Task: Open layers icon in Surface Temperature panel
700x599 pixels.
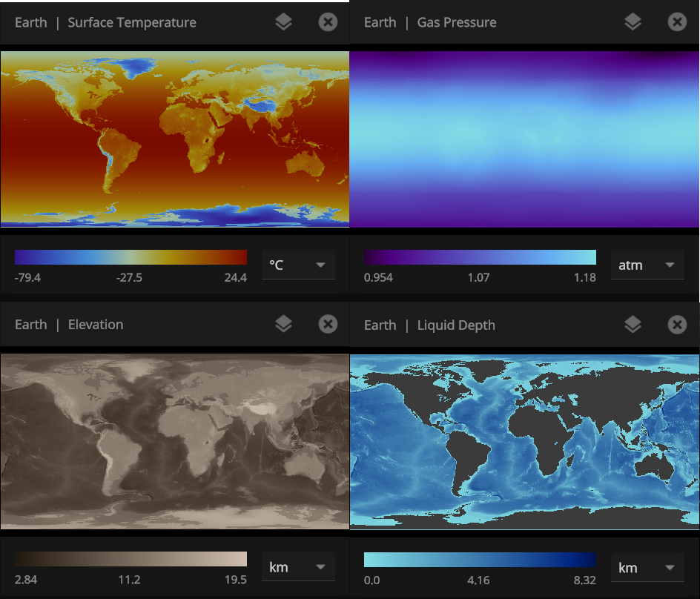Action: click(283, 22)
